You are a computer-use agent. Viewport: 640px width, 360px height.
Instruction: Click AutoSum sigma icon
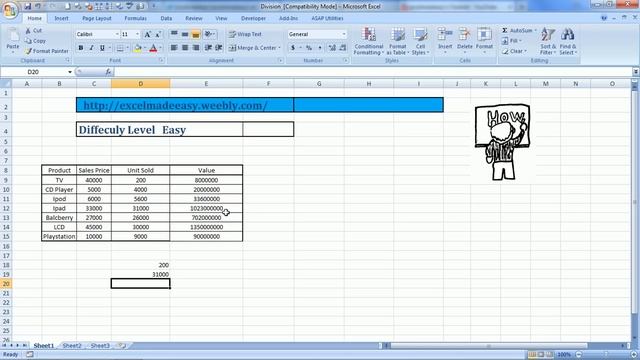505,31
